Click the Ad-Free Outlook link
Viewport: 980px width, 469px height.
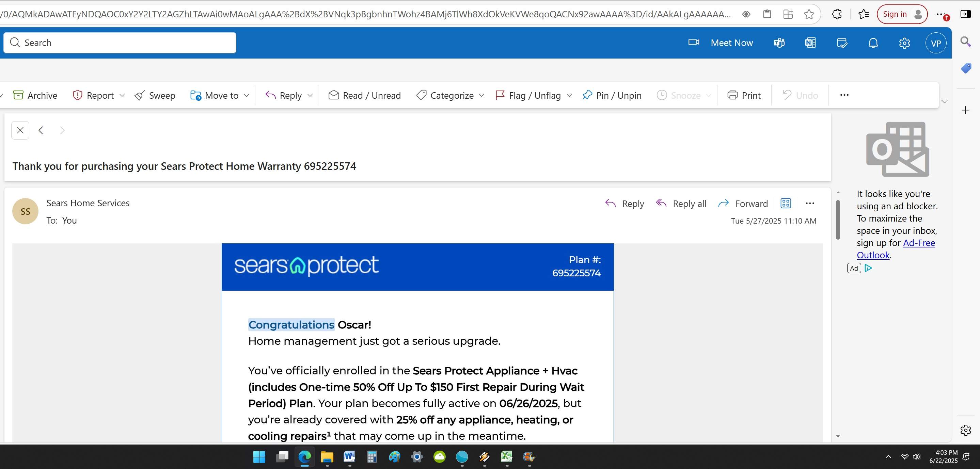pyautogui.click(x=896, y=249)
